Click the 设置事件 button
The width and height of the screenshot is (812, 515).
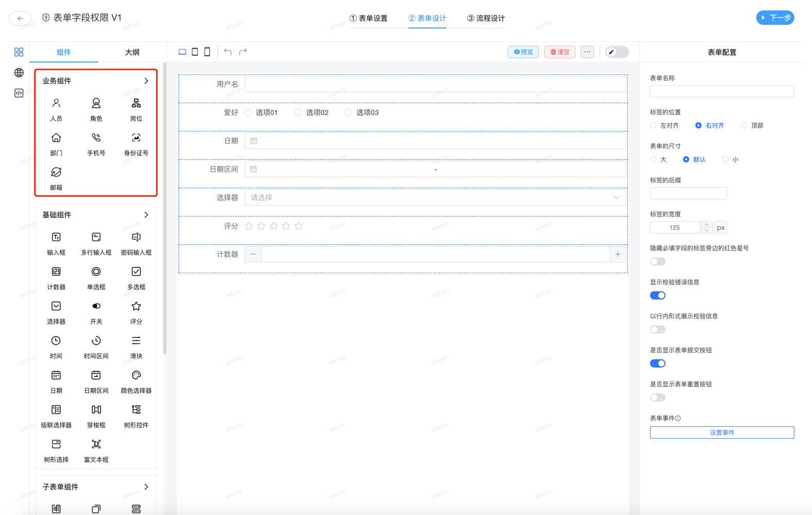pyautogui.click(x=721, y=433)
